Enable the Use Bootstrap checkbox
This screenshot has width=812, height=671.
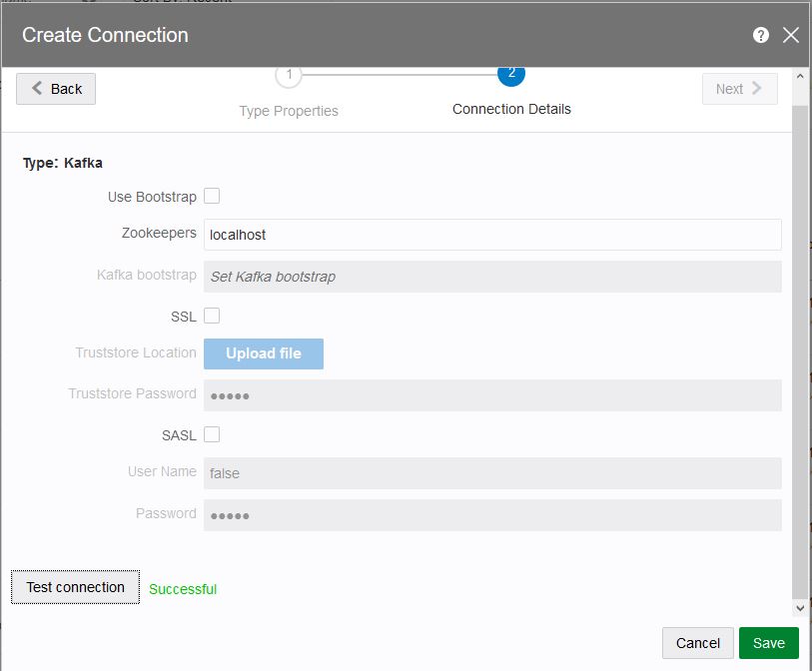(x=212, y=196)
